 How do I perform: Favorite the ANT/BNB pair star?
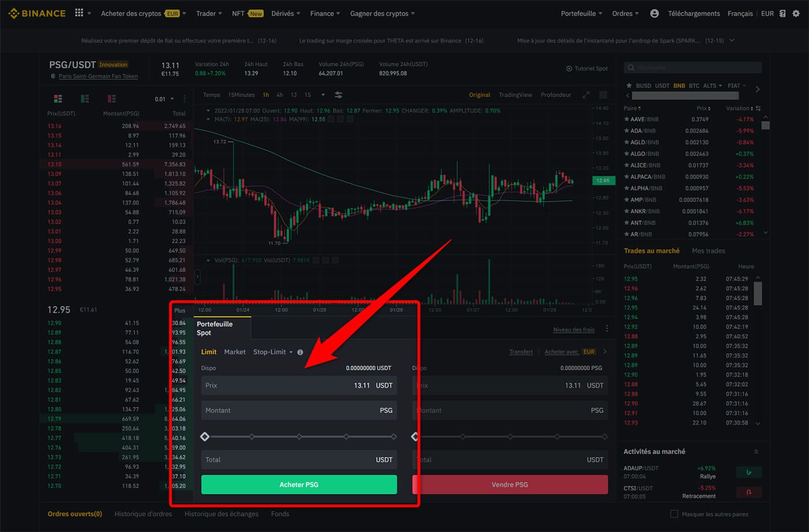pos(626,222)
